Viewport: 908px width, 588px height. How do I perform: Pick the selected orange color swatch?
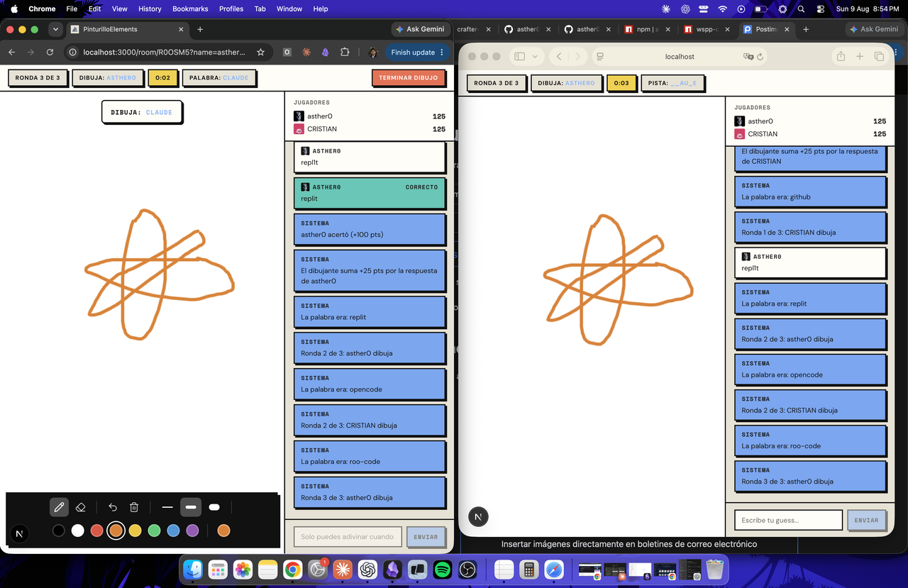[116, 531]
